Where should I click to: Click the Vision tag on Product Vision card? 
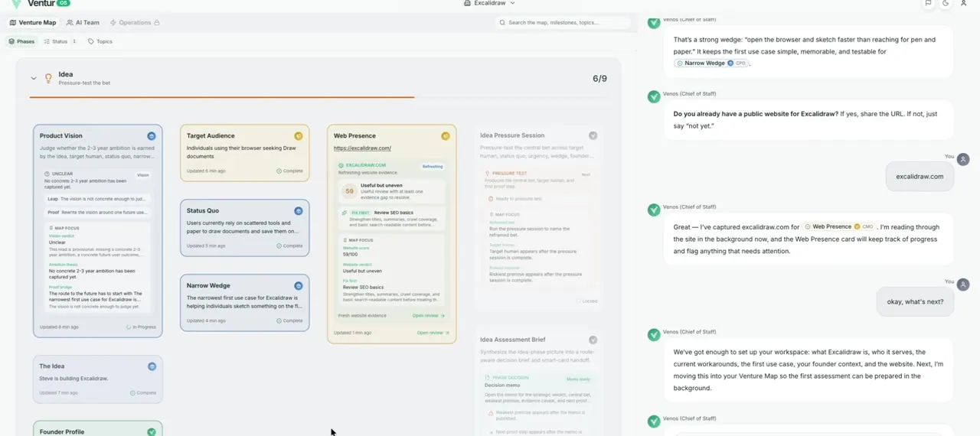142,175
